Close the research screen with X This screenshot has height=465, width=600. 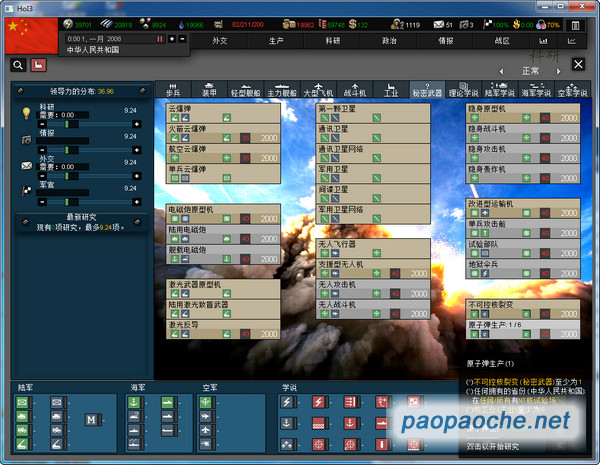[578, 64]
